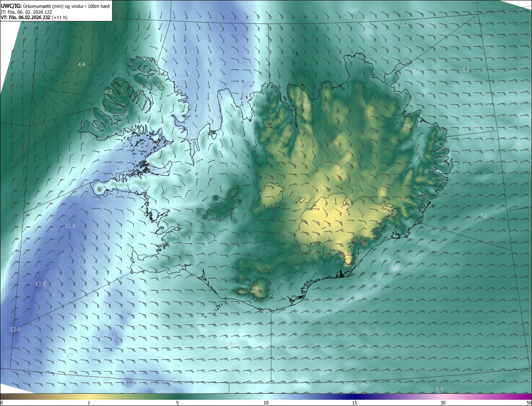
Task: Click the 5 tick label on the colorbar
Action: tap(177, 403)
